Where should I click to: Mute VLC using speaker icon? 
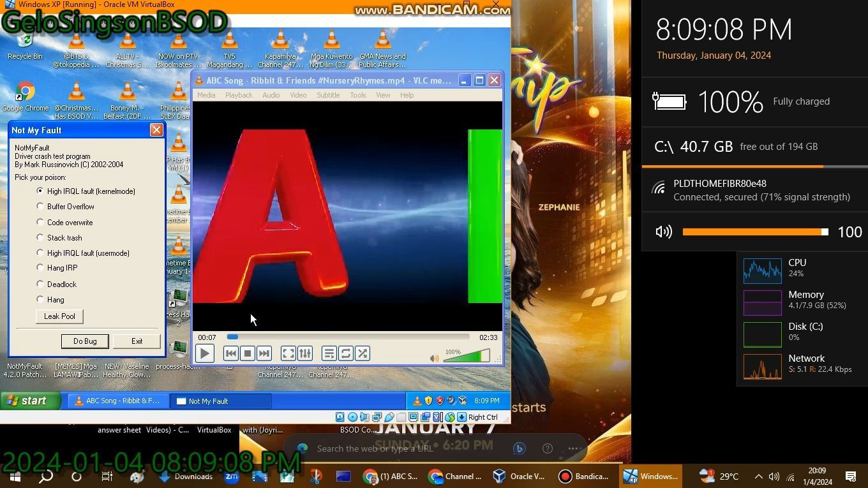point(435,359)
